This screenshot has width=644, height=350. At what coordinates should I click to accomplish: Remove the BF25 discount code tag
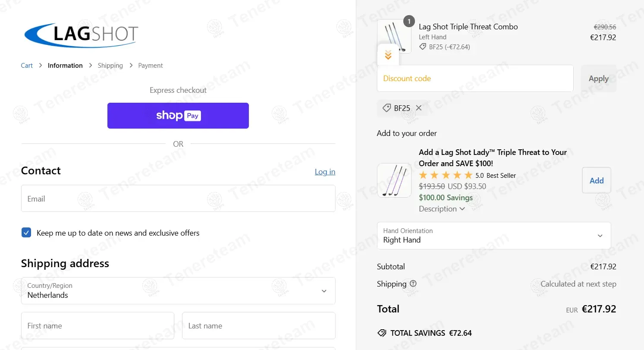(x=419, y=108)
